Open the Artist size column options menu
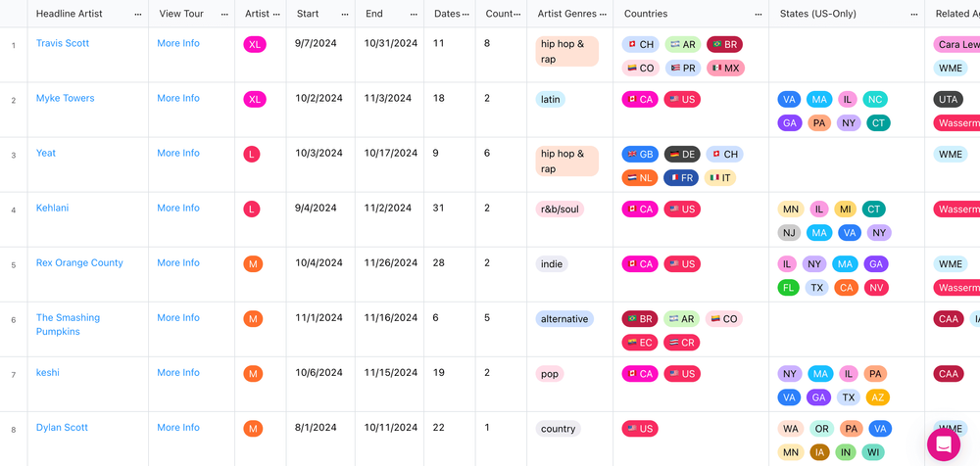This screenshot has width=980, height=466. pyautogui.click(x=276, y=14)
